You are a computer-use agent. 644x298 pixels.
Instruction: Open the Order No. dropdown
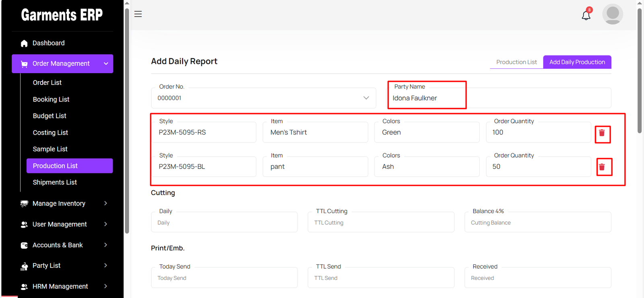click(x=366, y=98)
